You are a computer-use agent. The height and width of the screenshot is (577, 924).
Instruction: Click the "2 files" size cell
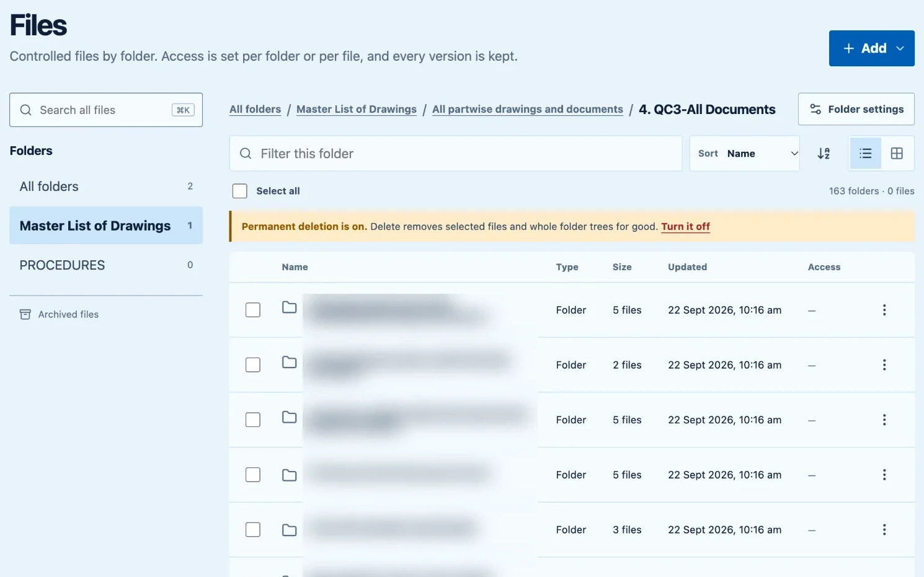[627, 365]
